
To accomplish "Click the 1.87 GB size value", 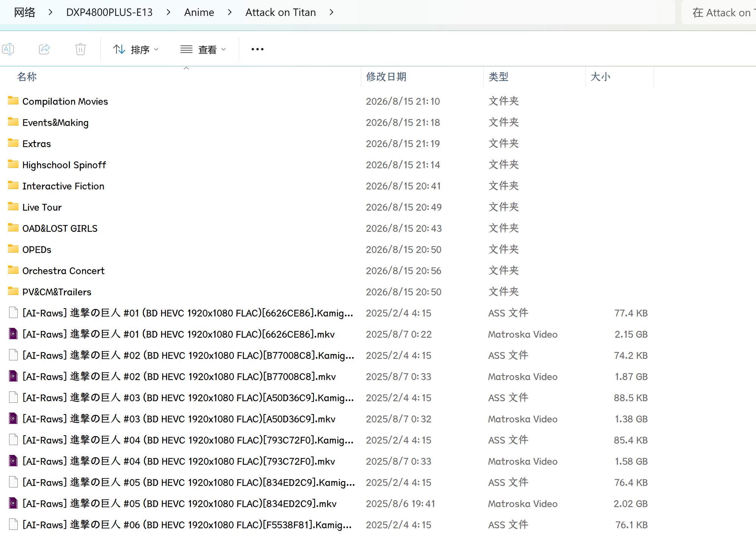I will pyautogui.click(x=631, y=377).
